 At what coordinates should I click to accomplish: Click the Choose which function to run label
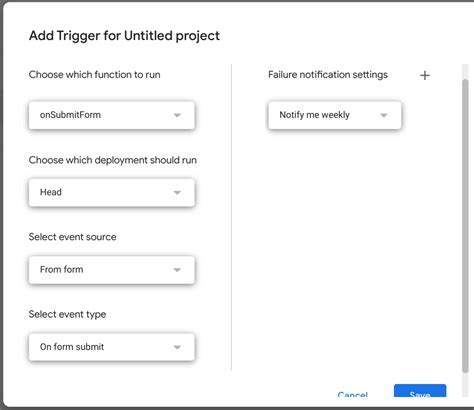pos(95,75)
